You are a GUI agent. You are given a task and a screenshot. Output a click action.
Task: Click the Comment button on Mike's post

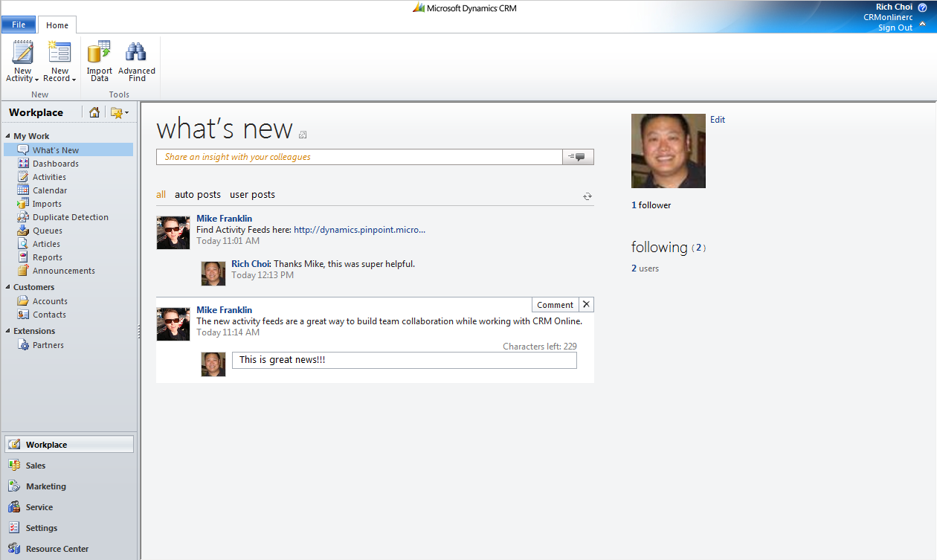click(x=555, y=304)
